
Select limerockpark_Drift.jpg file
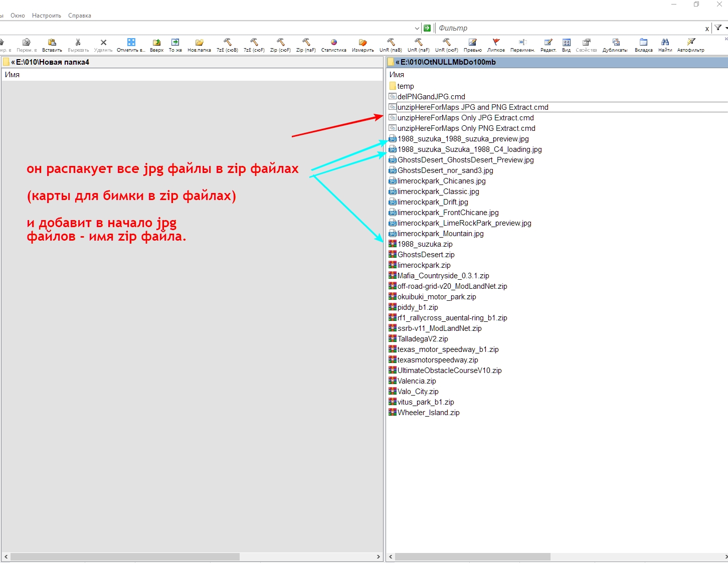[429, 202]
